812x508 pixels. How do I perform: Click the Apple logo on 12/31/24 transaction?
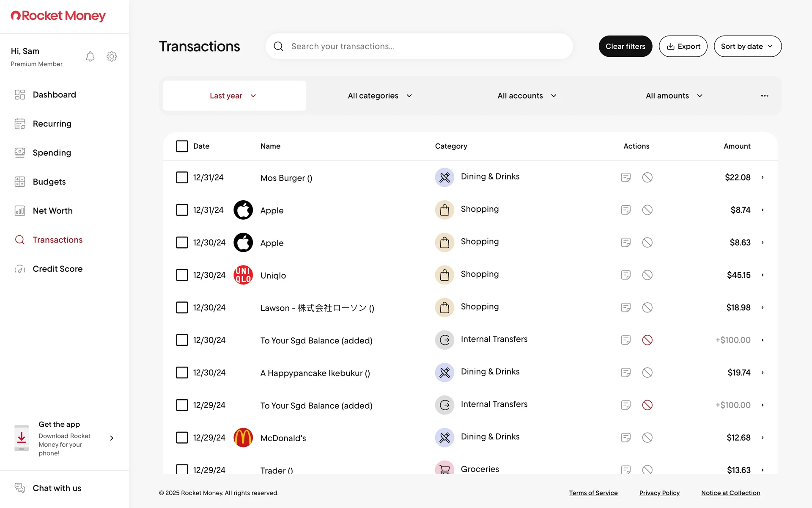click(243, 210)
